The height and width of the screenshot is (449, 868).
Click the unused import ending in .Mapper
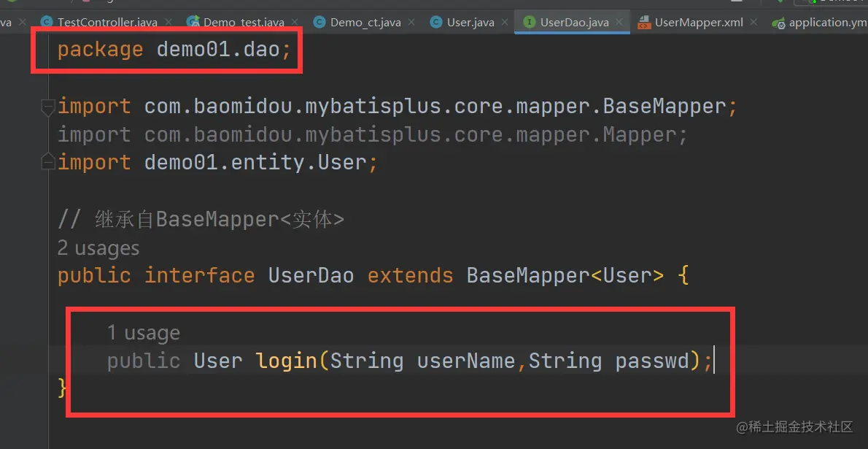[x=372, y=134]
